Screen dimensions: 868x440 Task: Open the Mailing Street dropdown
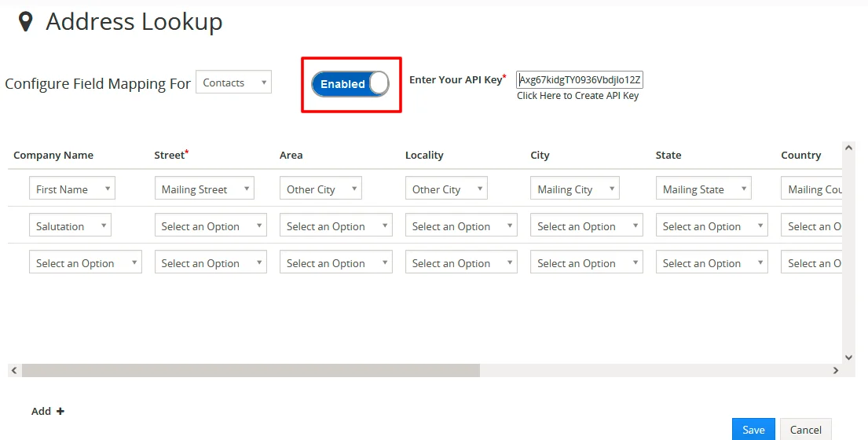pos(203,189)
